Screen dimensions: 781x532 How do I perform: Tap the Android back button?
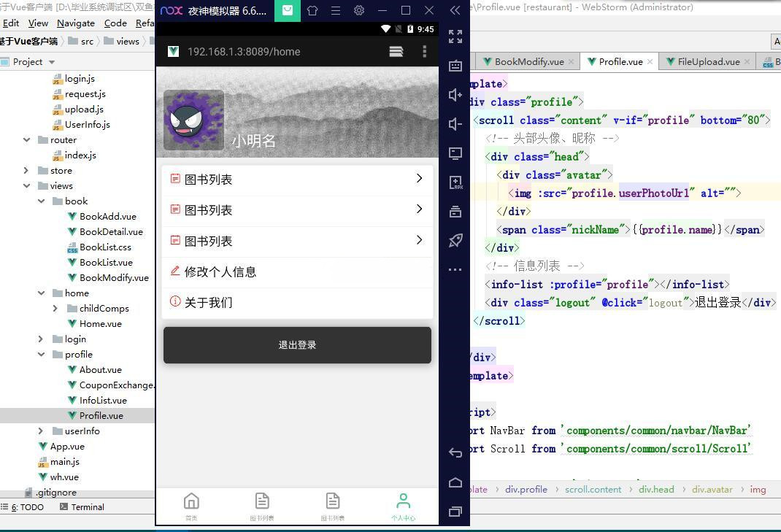click(x=455, y=452)
